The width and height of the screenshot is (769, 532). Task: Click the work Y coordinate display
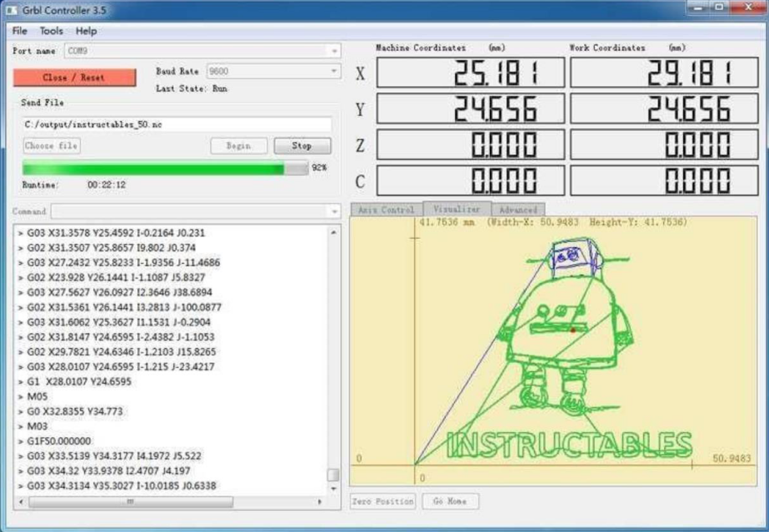(664, 109)
